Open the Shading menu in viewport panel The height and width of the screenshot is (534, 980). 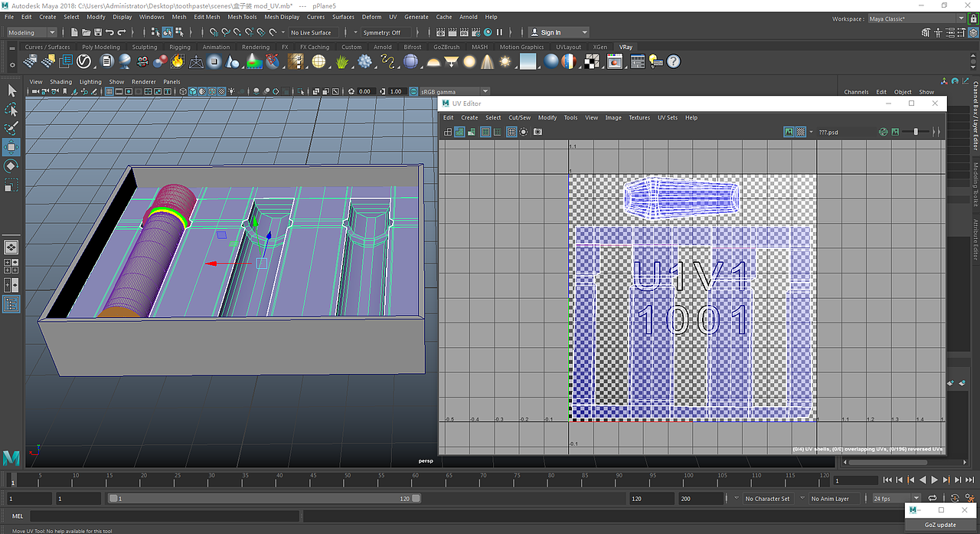[60, 81]
